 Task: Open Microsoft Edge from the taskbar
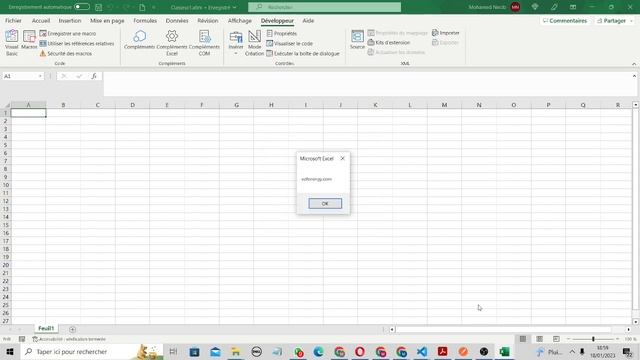click(318, 351)
